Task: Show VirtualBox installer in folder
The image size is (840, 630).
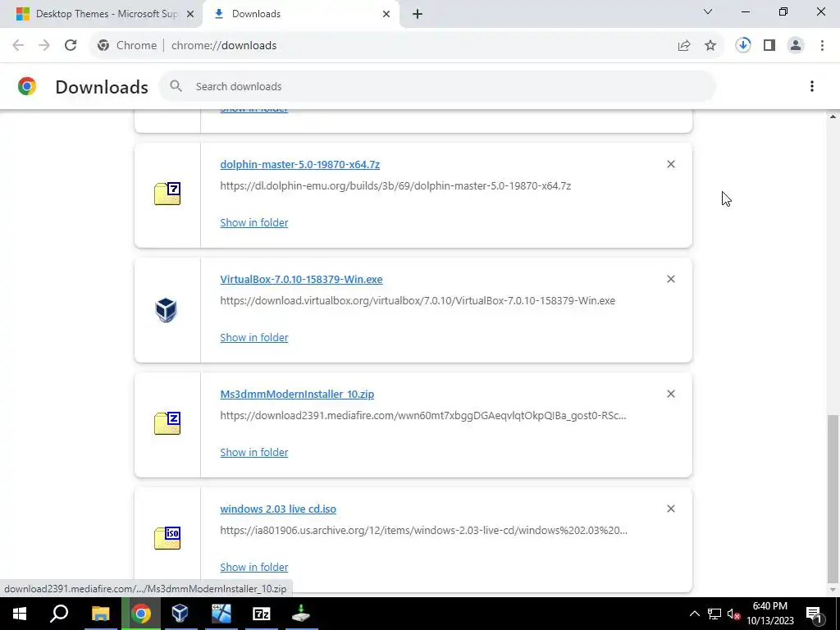Action: pos(254,337)
